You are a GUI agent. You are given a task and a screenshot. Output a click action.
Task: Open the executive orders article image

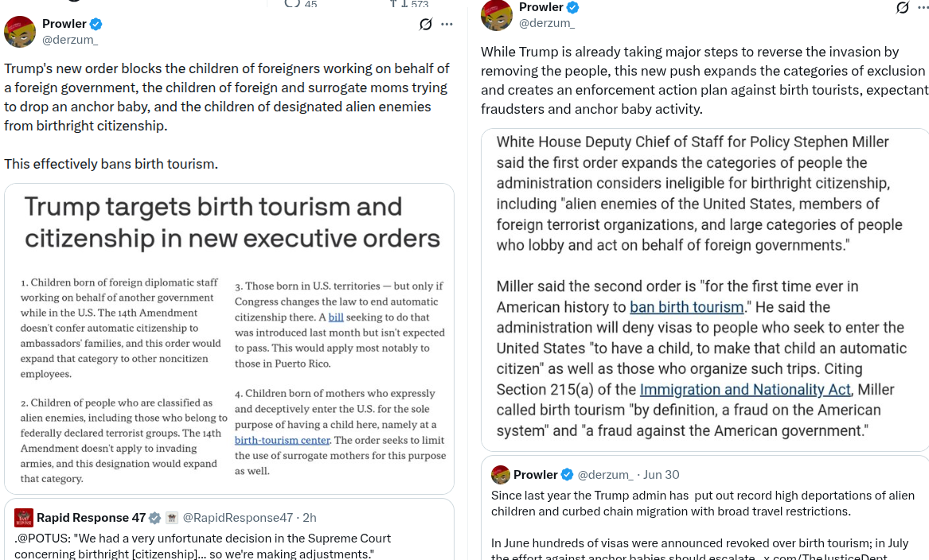(x=229, y=339)
